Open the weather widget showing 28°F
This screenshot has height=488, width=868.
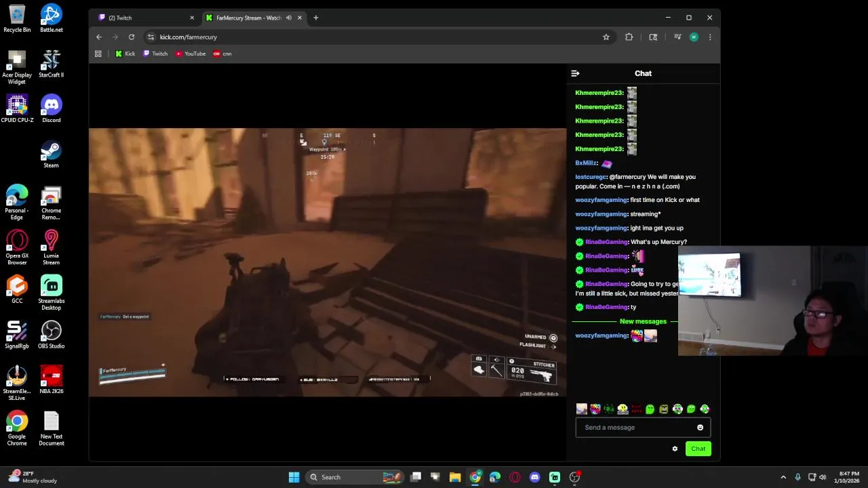(x=33, y=477)
